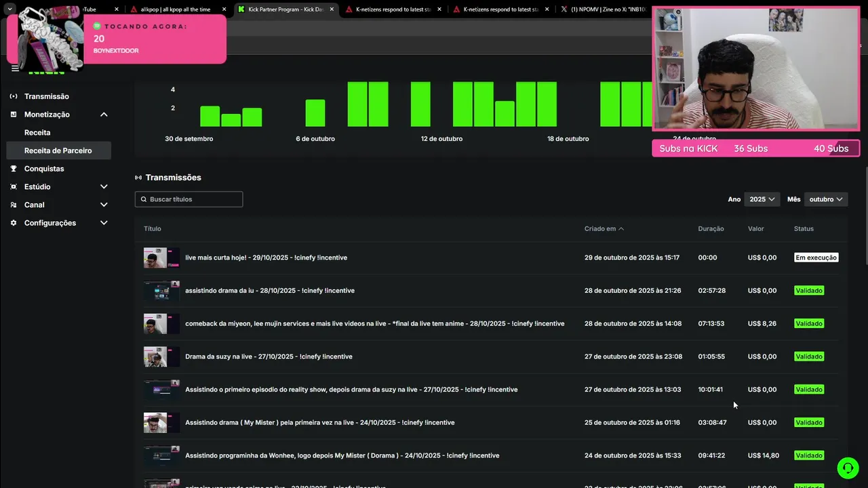
Task: Click the 10:01:41 duration cell
Action: (x=711, y=390)
